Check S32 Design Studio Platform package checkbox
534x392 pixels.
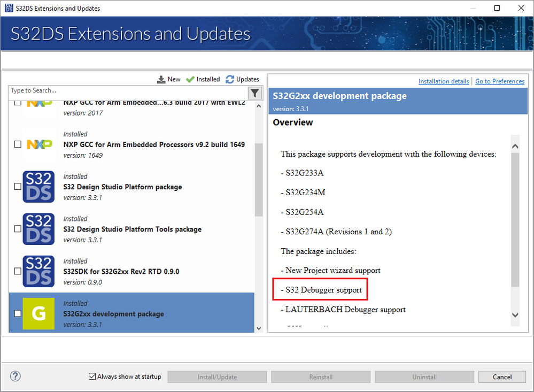click(x=18, y=187)
